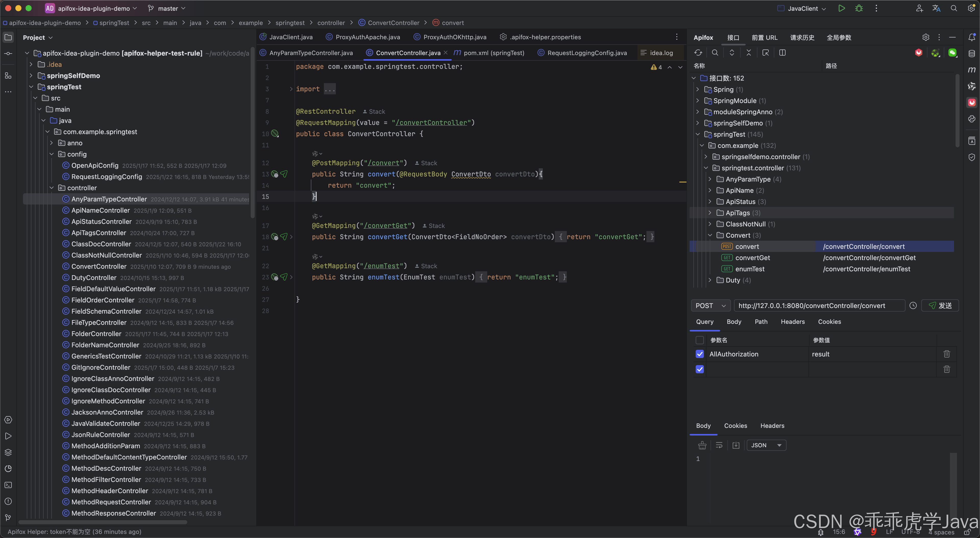Click the request history clock icon
Viewport: 980px width, 538px height.
(x=913, y=306)
